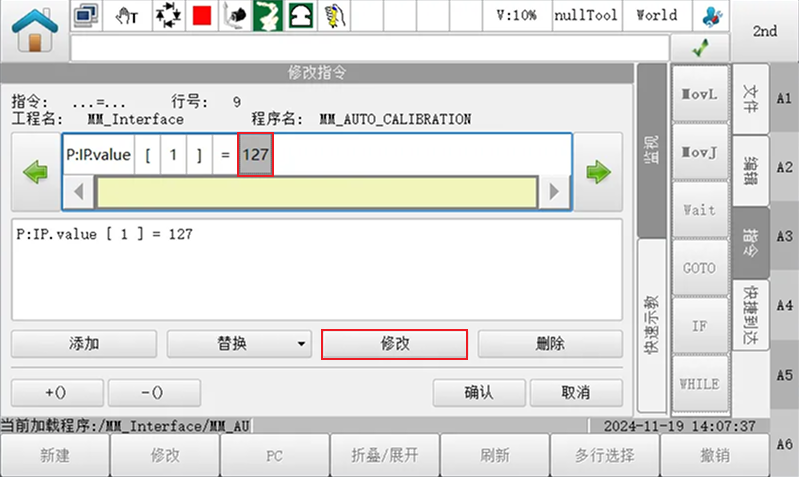Change the World coordinate system
This screenshot has width=799, height=477.
coord(656,16)
